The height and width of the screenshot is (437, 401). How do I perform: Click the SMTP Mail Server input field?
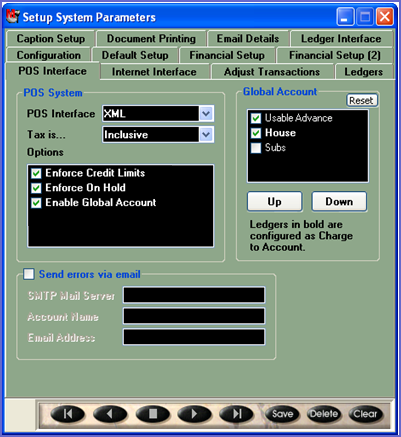[194, 295]
